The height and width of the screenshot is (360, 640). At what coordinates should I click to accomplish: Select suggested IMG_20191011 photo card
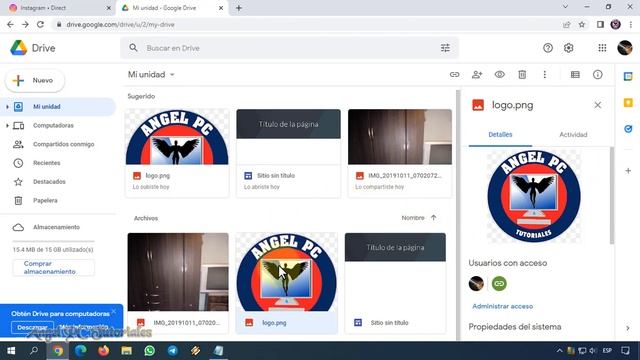[x=400, y=153]
